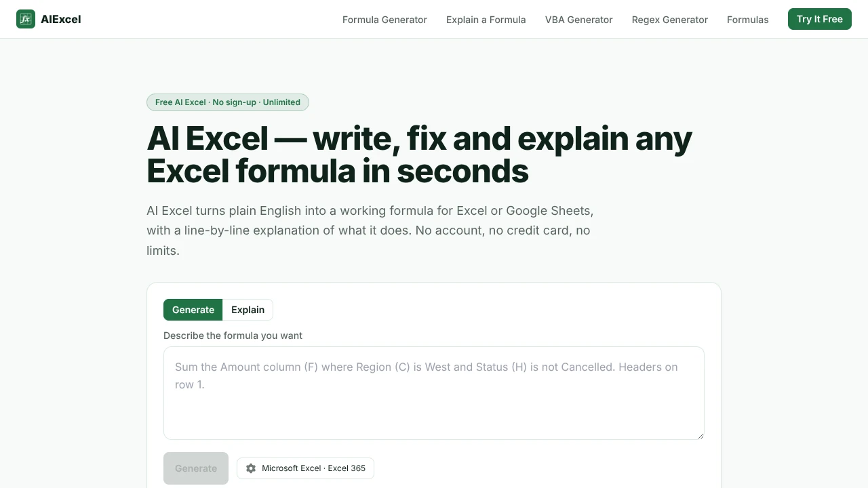Go to Explain a Formula page

click(486, 20)
